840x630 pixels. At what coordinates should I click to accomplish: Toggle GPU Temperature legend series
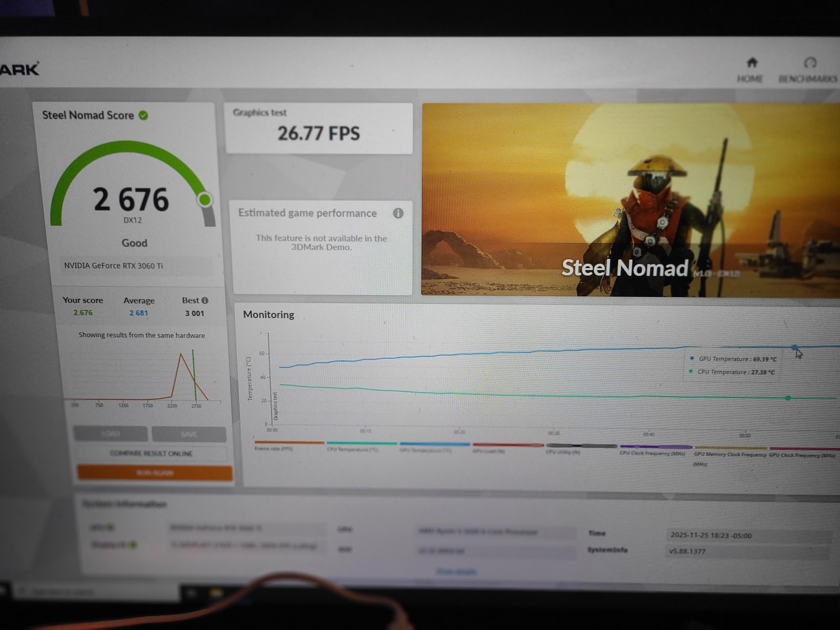click(x=425, y=450)
